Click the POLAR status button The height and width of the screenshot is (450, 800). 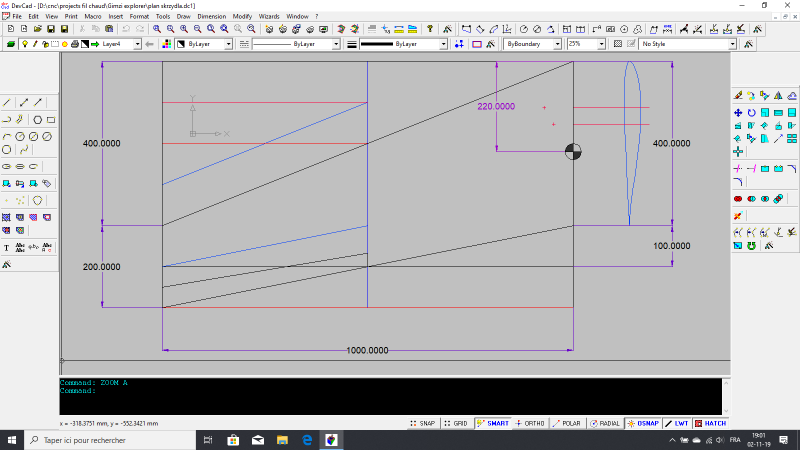point(568,423)
